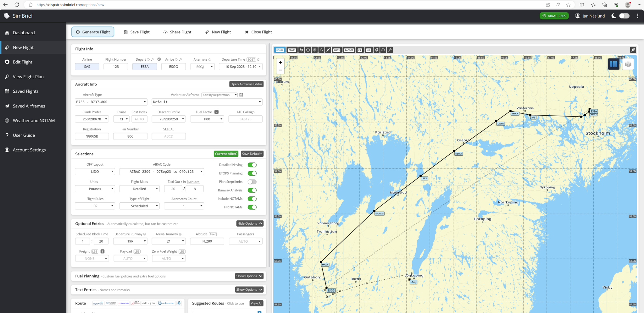The width and height of the screenshot is (644, 313).
Task: Open the autorouter route option
Action: pos(167,303)
